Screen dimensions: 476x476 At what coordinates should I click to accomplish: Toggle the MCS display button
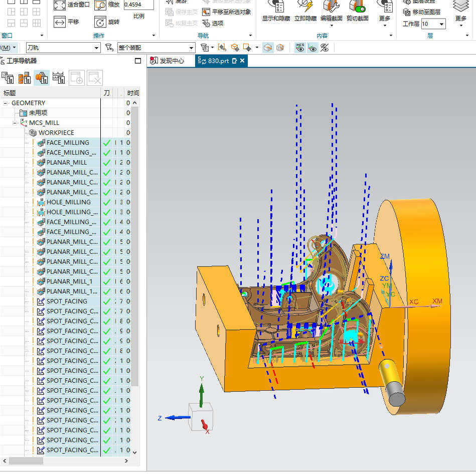pos(300,48)
